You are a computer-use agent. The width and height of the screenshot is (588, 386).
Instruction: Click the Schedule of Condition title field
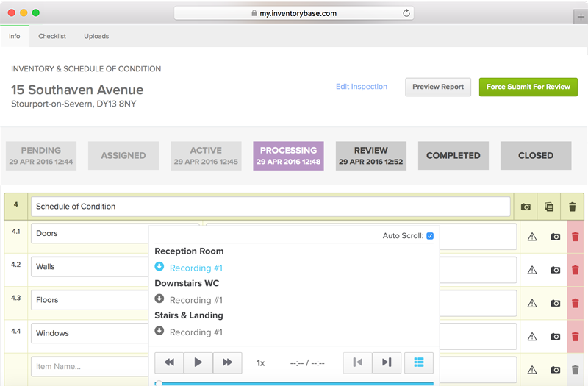coord(270,207)
